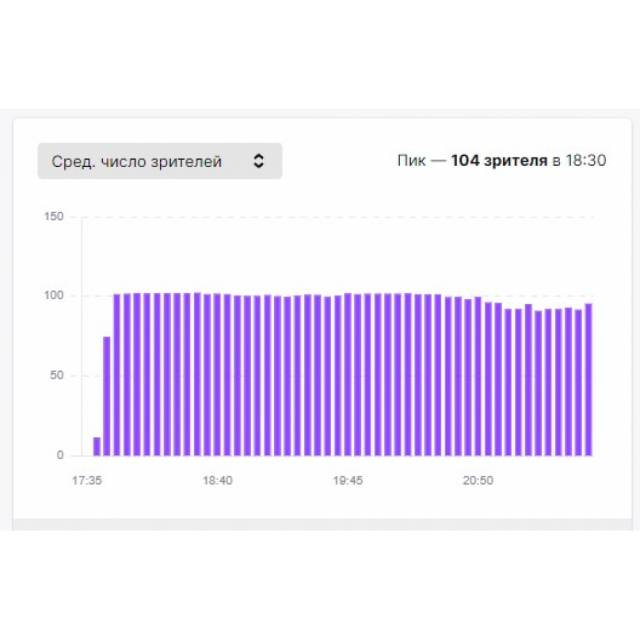Click the 100 y-axis label
The width and height of the screenshot is (640, 640).
click(x=54, y=295)
